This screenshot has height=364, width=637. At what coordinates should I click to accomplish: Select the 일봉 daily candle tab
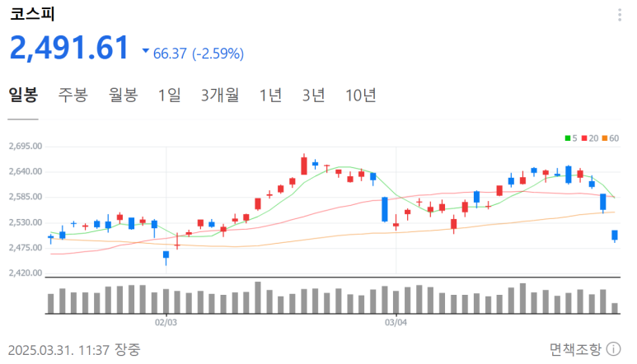(x=23, y=96)
